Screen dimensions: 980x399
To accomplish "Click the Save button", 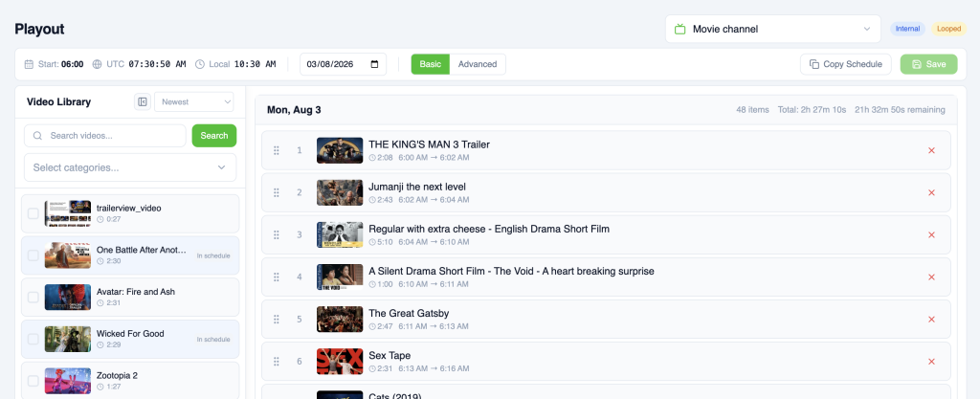I will point(928,64).
